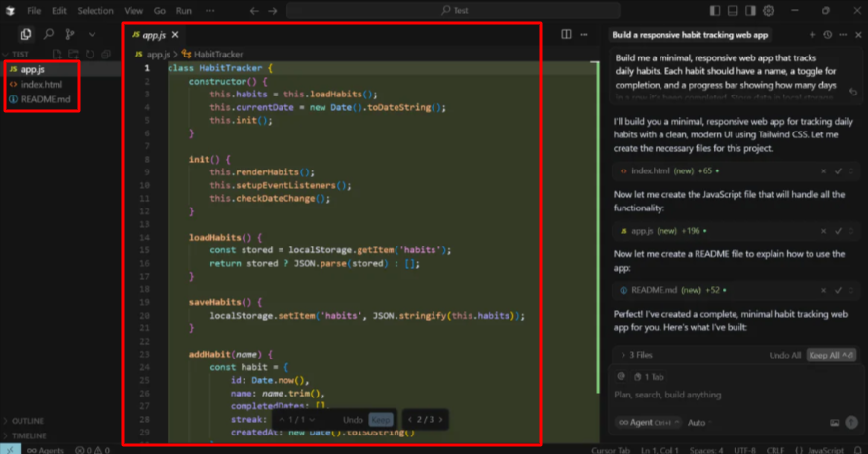This screenshot has height=454, width=868.
Task: Open Cursor settings gear icon
Action: (x=769, y=10)
